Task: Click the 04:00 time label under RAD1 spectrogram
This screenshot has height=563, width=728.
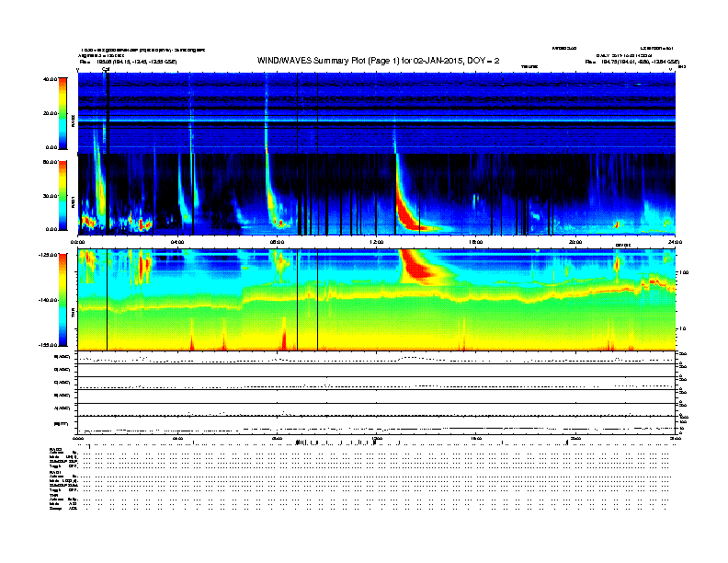Action: (177, 242)
